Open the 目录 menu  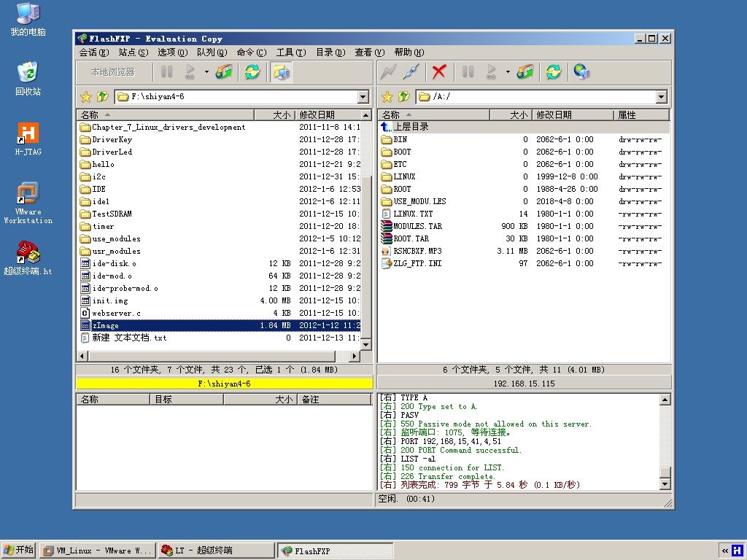click(x=330, y=52)
